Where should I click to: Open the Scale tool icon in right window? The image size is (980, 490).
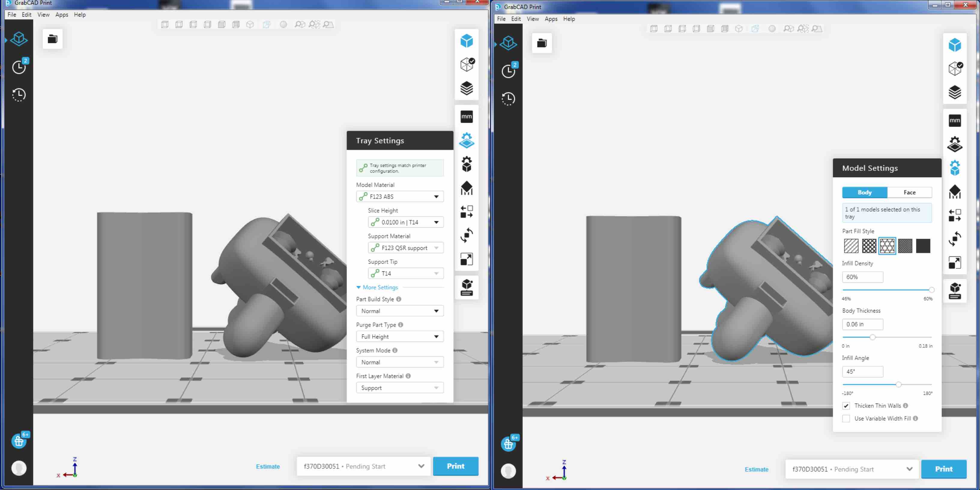point(954,263)
